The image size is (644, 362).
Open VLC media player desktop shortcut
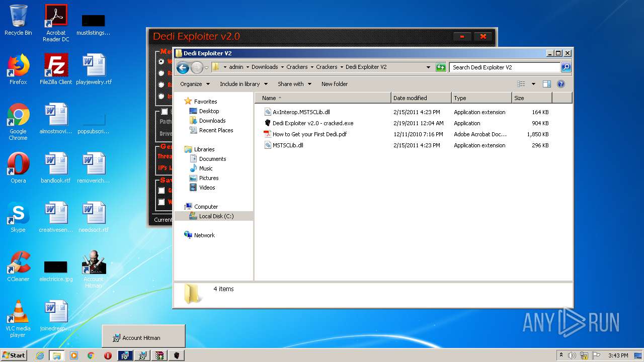18,319
